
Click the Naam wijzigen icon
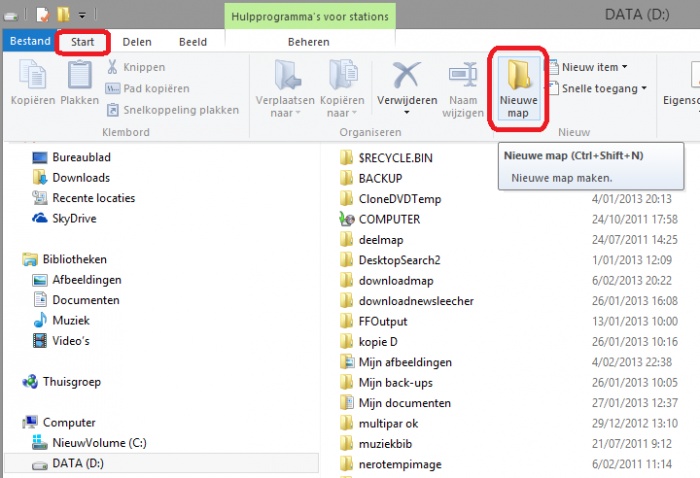(x=463, y=74)
